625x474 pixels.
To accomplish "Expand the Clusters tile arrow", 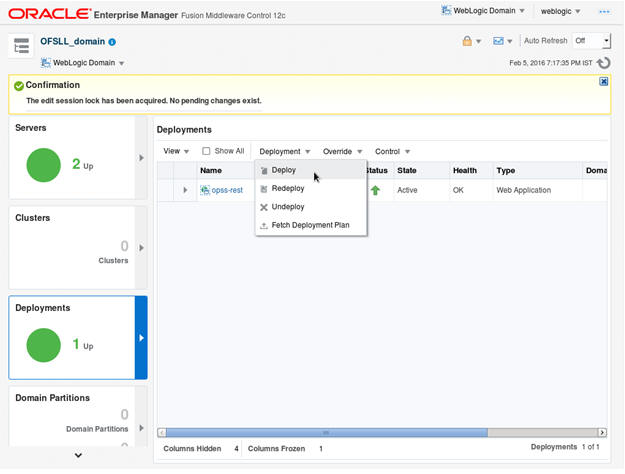I will [142, 248].
